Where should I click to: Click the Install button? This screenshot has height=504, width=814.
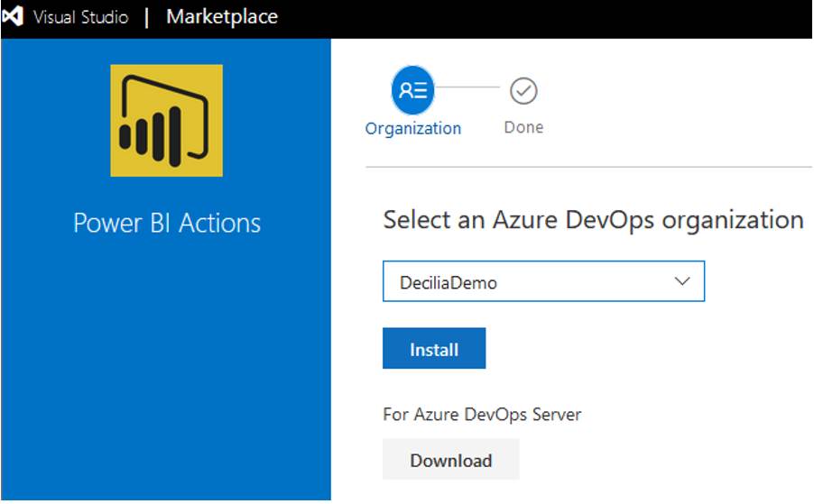click(x=434, y=348)
